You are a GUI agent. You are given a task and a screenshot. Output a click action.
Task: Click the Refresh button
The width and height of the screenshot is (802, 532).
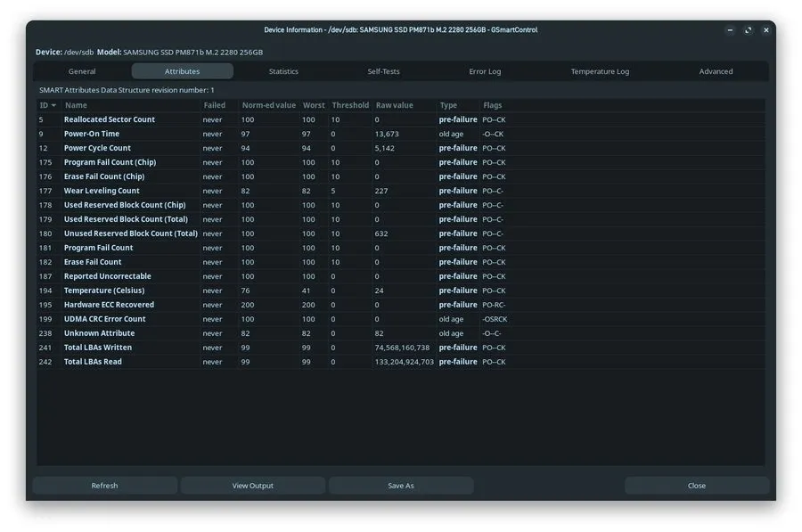[105, 486]
